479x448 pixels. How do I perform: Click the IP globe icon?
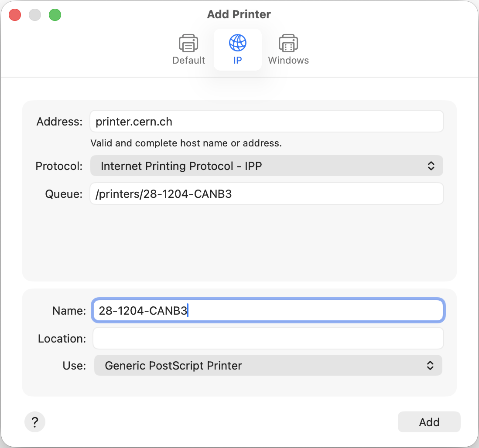(x=237, y=43)
